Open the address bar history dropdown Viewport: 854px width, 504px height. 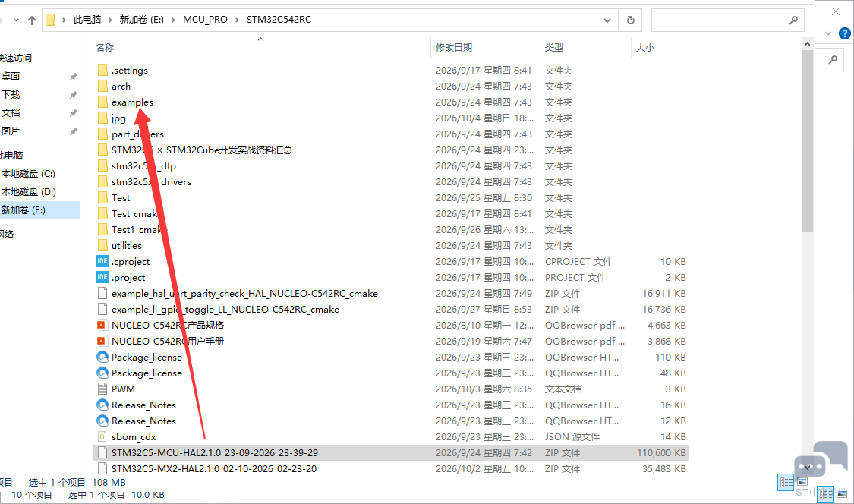click(607, 20)
